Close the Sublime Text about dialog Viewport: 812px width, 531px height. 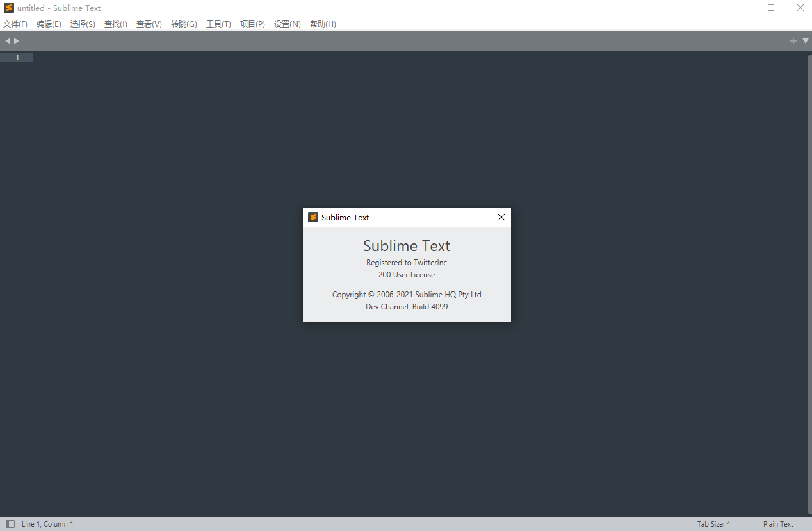(501, 217)
